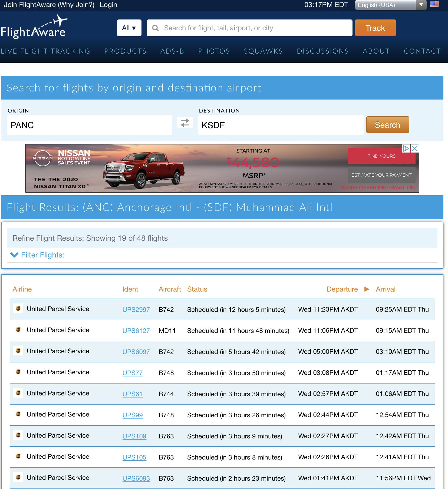Open flight UPS77 details
The height and width of the screenshot is (489, 448).
pyautogui.click(x=133, y=373)
